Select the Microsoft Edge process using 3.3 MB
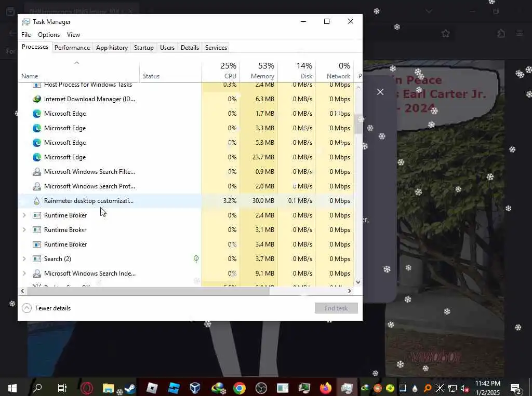 (186, 128)
